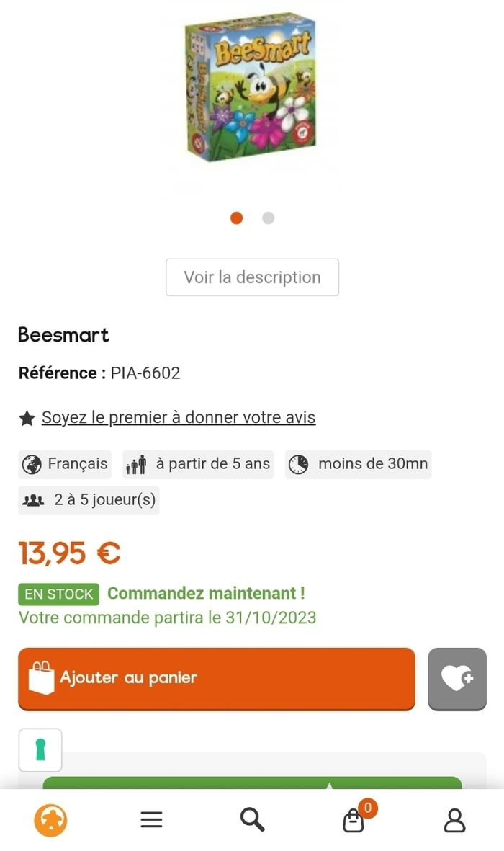This screenshot has height=851, width=504.
Task: Tap the Beesmart box product image
Action: coord(251,86)
